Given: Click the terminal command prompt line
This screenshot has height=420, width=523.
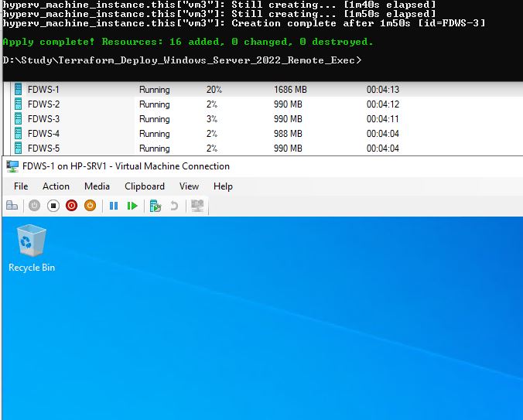Looking at the screenshot, I should [182, 60].
